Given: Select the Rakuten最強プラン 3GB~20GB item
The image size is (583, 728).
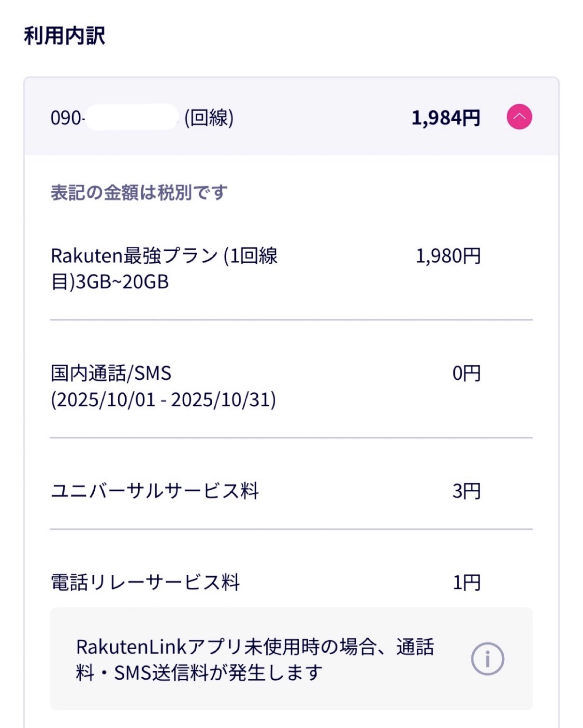Looking at the screenshot, I should click(x=164, y=269).
